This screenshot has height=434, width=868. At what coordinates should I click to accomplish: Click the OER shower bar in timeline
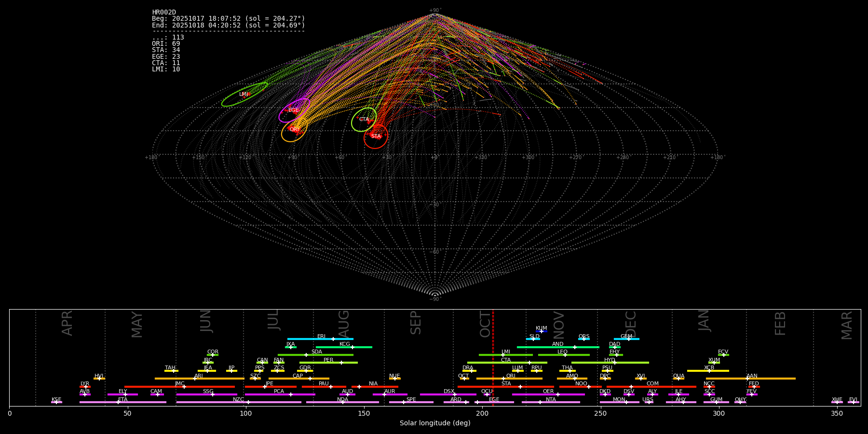point(548,394)
